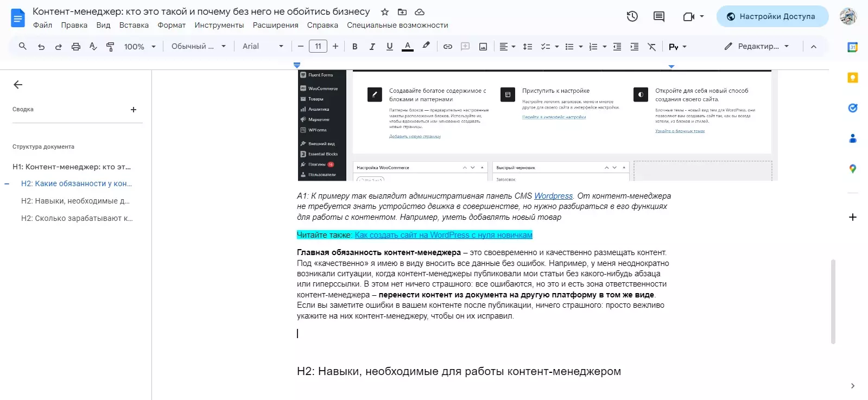Image resolution: width=868 pixels, height=400 pixels.
Task: Open the Arial font dropdown
Action: pos(263,47)
